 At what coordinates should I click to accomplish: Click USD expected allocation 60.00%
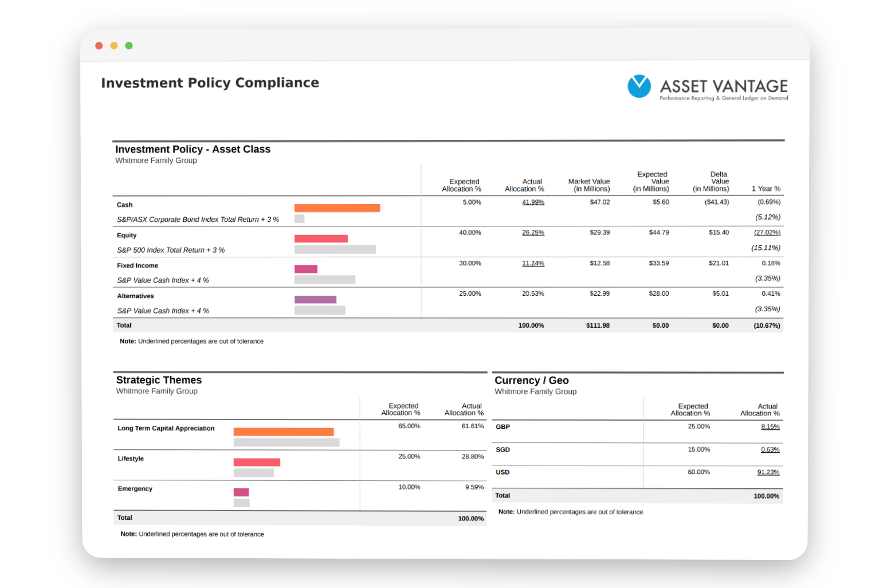point(698,472)
